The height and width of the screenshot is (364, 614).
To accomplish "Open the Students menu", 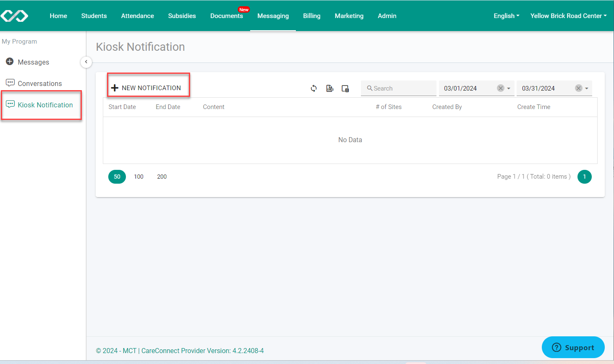I will point(94,16).
